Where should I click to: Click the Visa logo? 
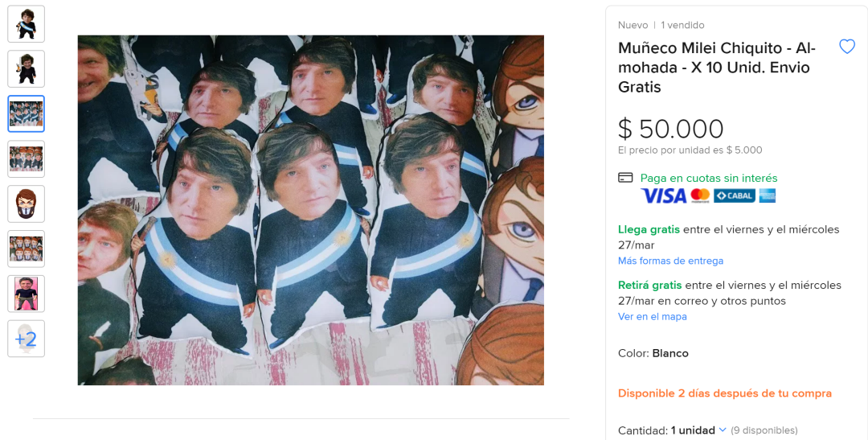663,195
